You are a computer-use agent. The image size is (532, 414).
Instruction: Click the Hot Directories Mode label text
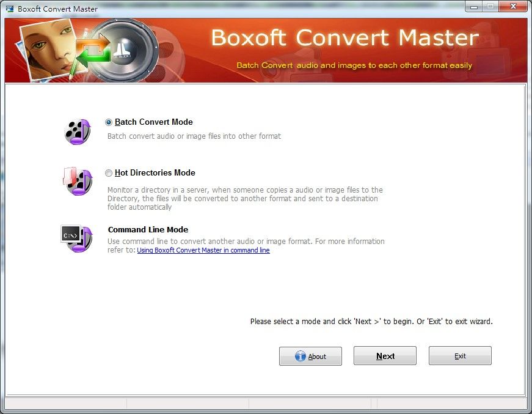(x=155, y=173)
